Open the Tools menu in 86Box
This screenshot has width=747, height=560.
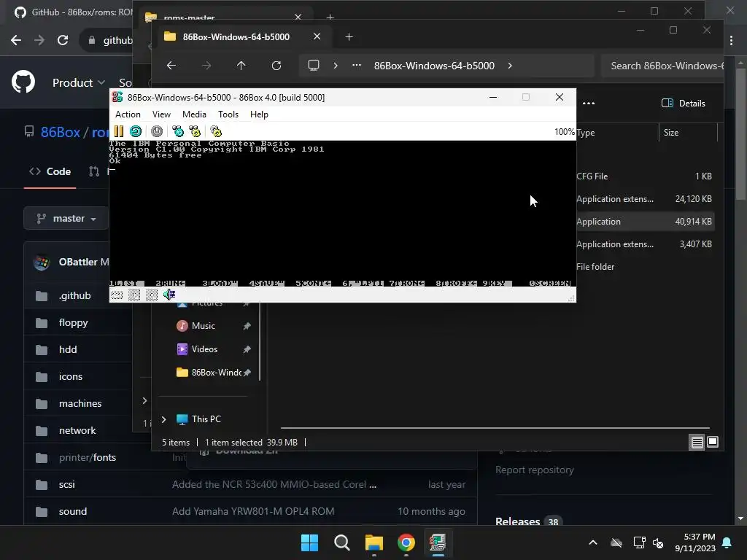(x=228, y=114)
